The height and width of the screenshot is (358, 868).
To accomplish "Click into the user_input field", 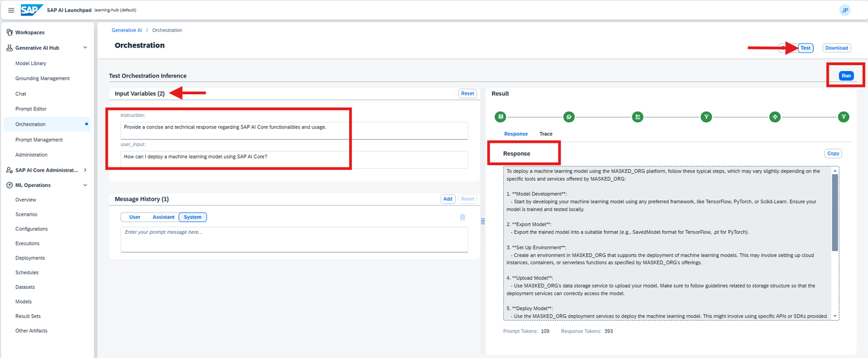I will (294, 160).
